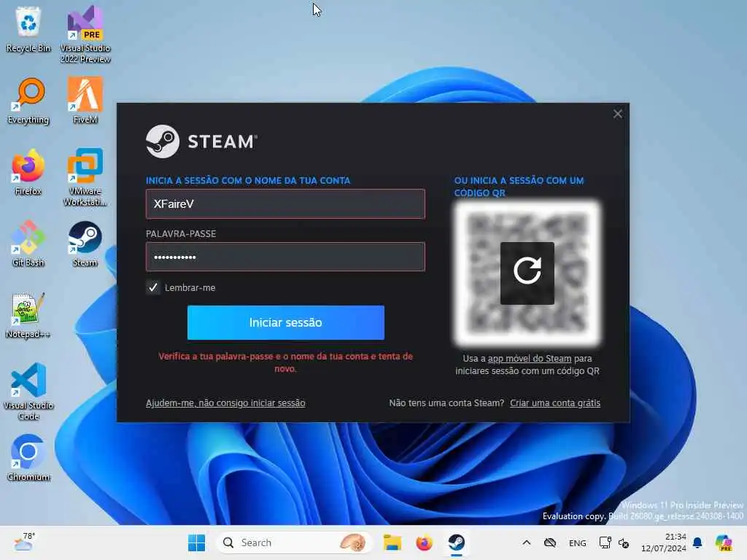Open the 'Ajudem-me, não consigo iniciar sessão' link
The image size is (747, 560).
click(x=225, y=402)
